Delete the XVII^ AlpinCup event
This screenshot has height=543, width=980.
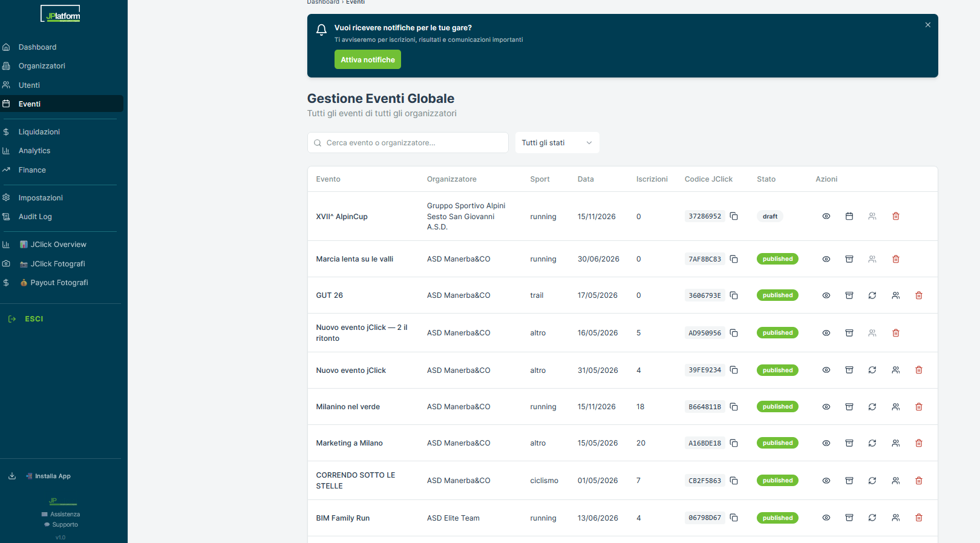pyautogui.click(x=896, y=216)
